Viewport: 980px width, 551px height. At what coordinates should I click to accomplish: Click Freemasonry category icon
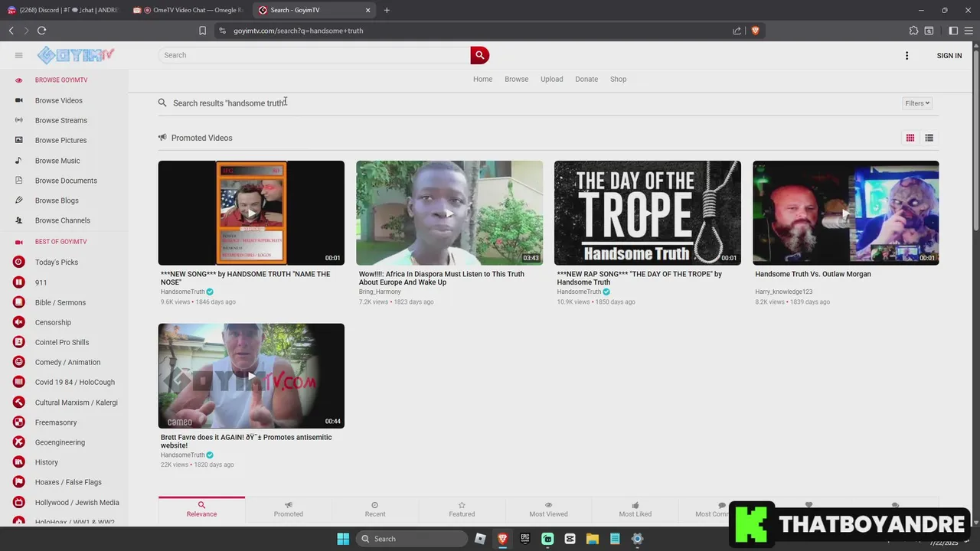(19, 422)
